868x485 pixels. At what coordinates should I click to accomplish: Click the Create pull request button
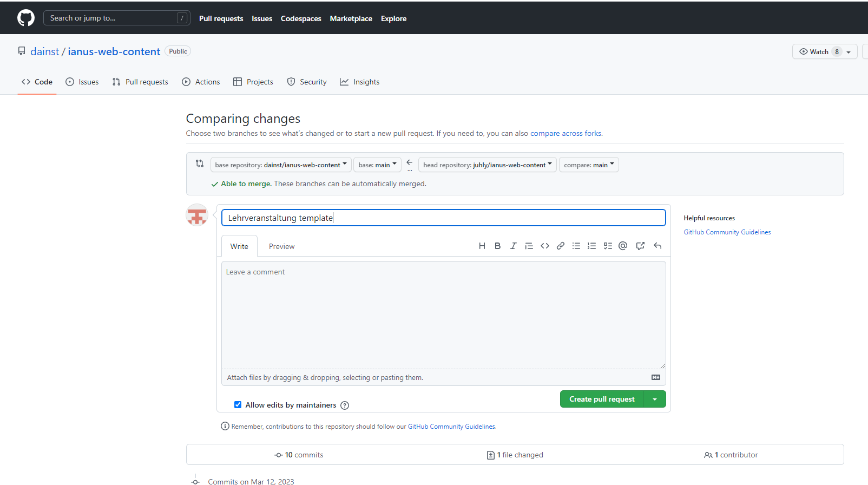(602, 399)
